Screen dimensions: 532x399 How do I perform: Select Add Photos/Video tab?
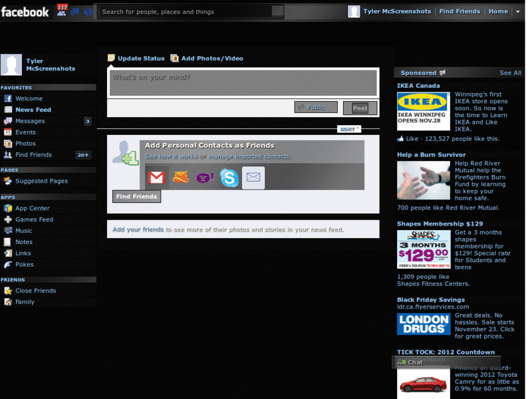(x=207, y=59)
